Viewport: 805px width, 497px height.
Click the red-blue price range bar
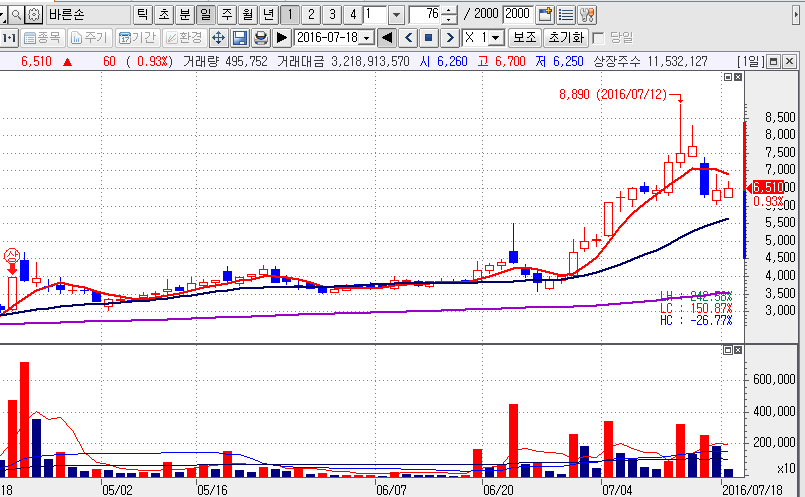[x=745, y=190]
